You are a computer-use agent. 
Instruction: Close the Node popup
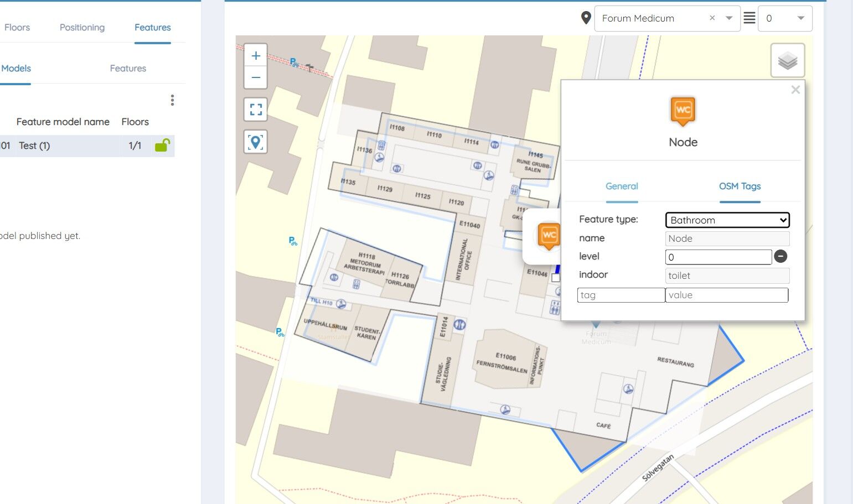(795, 90)
